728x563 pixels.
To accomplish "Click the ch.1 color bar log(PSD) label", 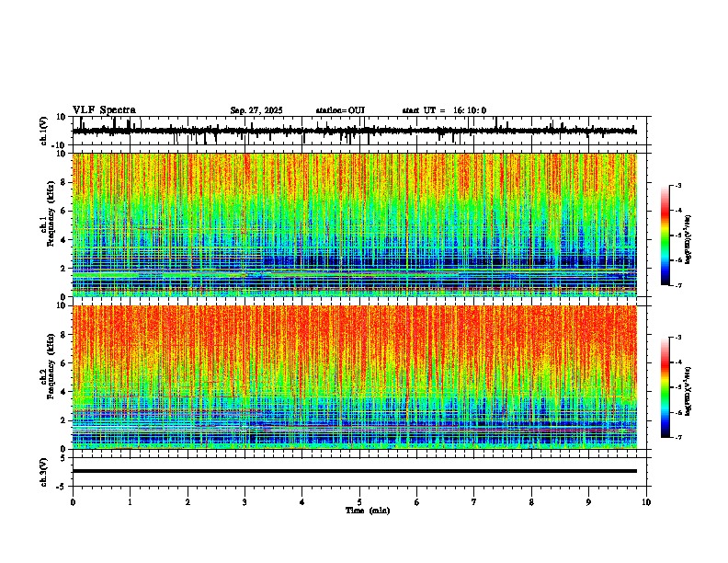I will coord(688,240).
